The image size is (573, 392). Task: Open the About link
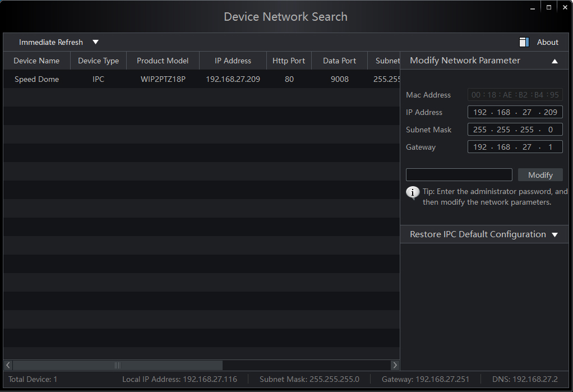point(547,42)
